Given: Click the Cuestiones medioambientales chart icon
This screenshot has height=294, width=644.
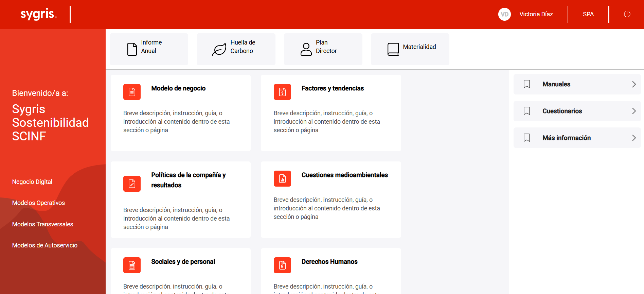Looking at the screenshot, I should [x=282, y=178].
